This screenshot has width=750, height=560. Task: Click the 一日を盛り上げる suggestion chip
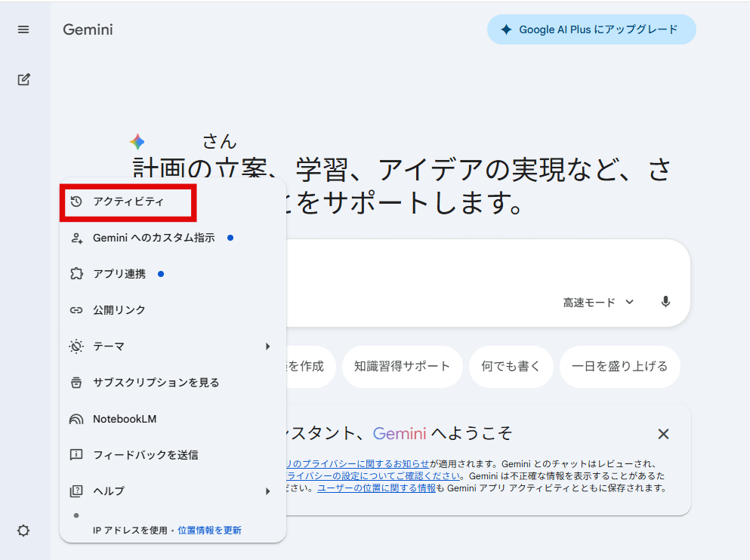(620, 367)
